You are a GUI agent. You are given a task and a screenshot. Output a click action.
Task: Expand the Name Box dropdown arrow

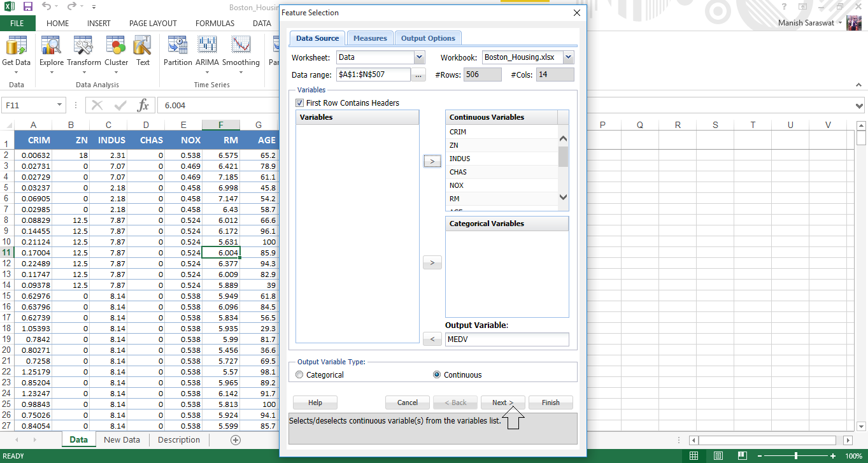point(60,105)
